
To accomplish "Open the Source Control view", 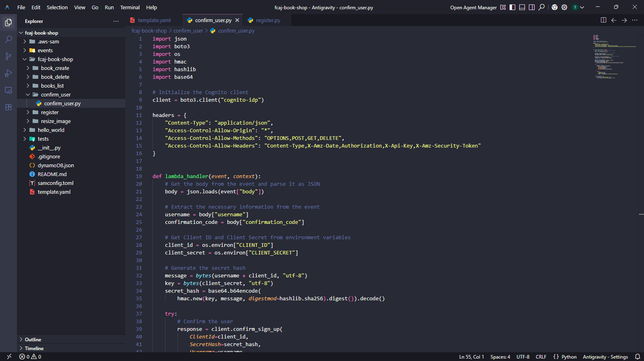I will point(8,56).
